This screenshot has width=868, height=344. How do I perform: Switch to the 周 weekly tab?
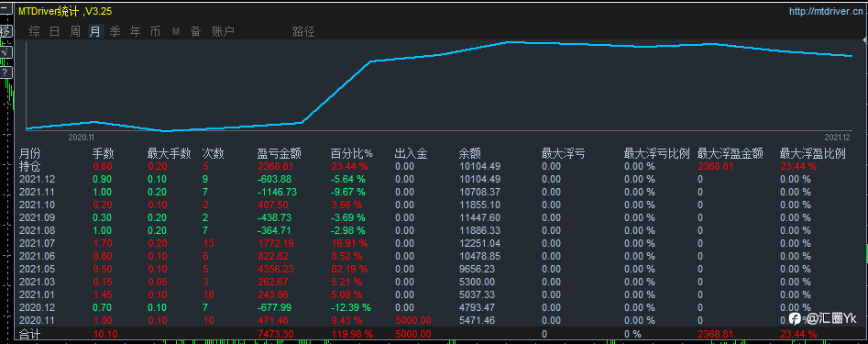pyautogui.click(x=75, y=31)
